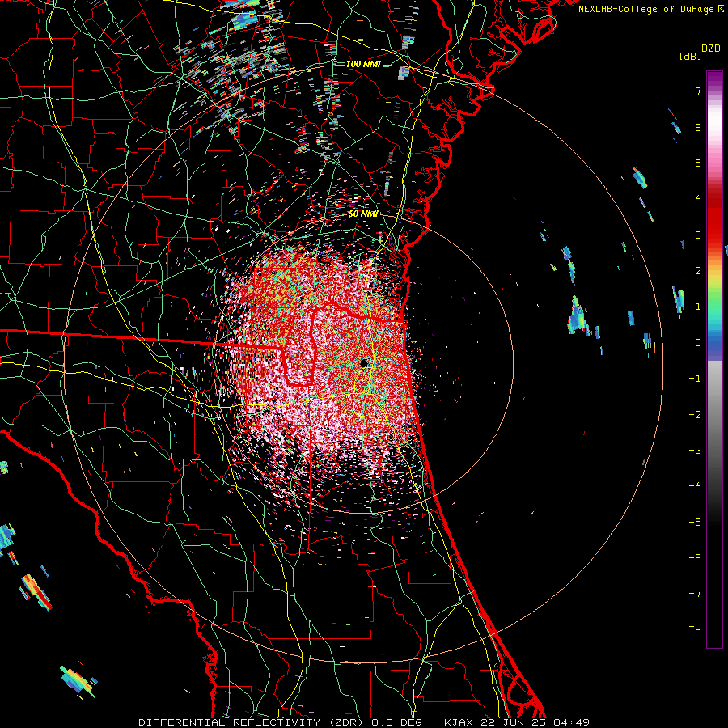
Task: Select the 6 value on the dB scale
Action: pos(698,127)
